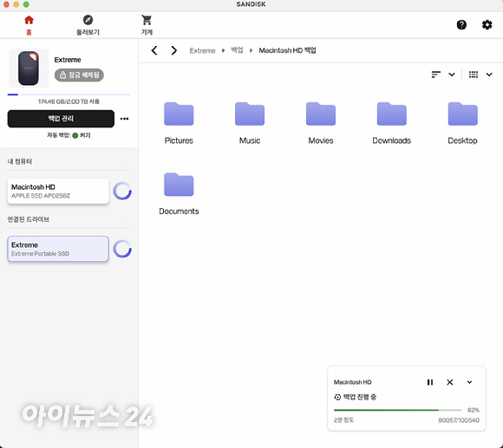Viewport: 503px width, 448px height.
Task: Go back with left arrow
Action: (154, 50)
